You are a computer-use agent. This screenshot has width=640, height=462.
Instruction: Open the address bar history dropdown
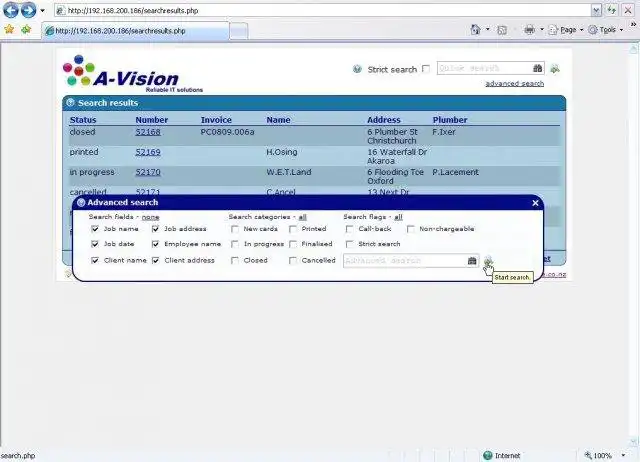[x=596, y=11]
